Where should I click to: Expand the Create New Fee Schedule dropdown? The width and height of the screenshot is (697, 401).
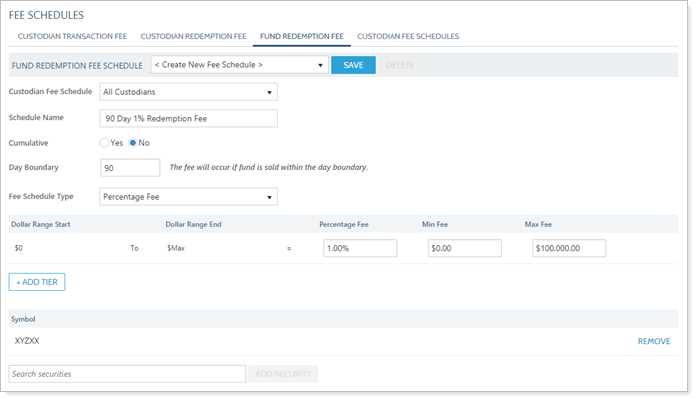click(239, 65)
